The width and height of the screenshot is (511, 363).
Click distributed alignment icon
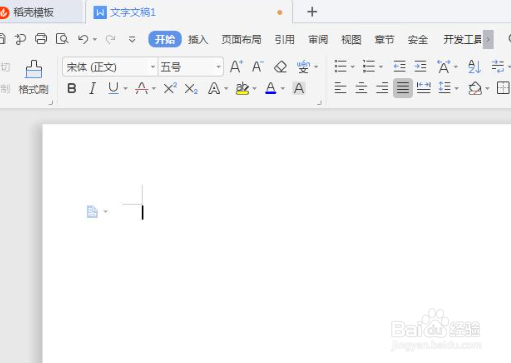coord(423,88)
